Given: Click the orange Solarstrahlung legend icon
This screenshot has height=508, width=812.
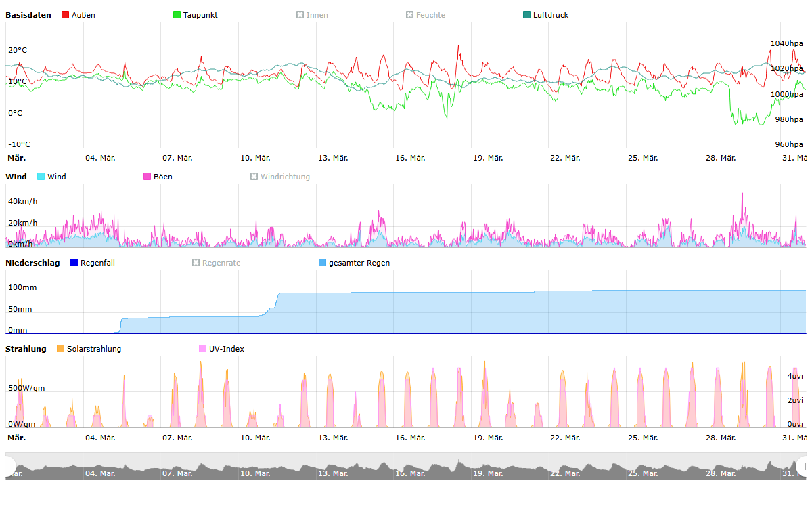Looking at the screenshot, I should click(x=61, y=349).
